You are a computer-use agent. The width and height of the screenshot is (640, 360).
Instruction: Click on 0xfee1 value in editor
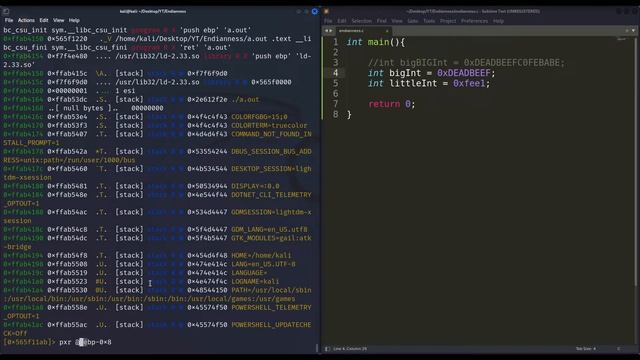point(469,83)
